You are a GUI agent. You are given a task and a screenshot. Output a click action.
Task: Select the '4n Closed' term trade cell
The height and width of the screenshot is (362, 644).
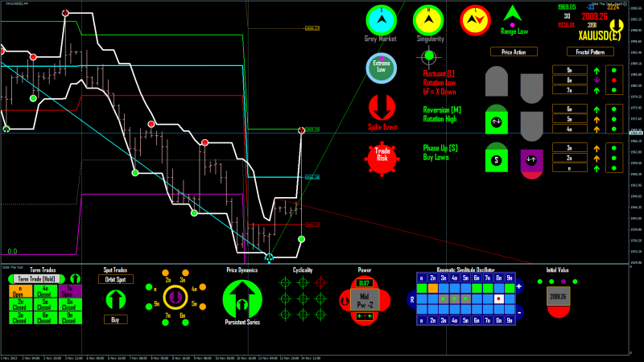(45, 291)
